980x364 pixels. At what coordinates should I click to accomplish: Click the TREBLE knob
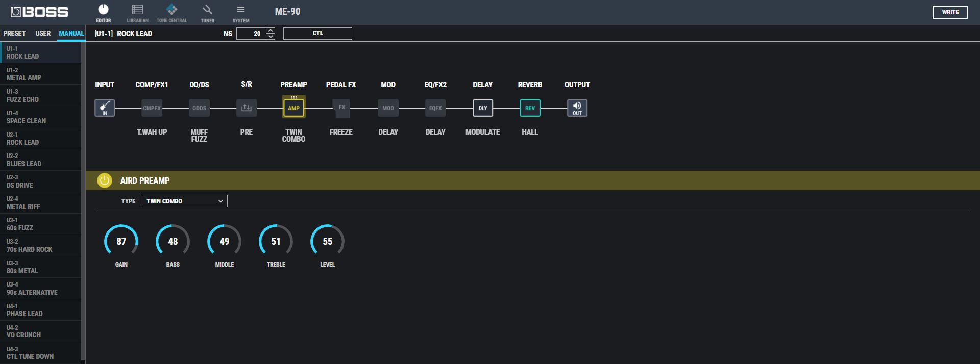click(x=276, y=241)
